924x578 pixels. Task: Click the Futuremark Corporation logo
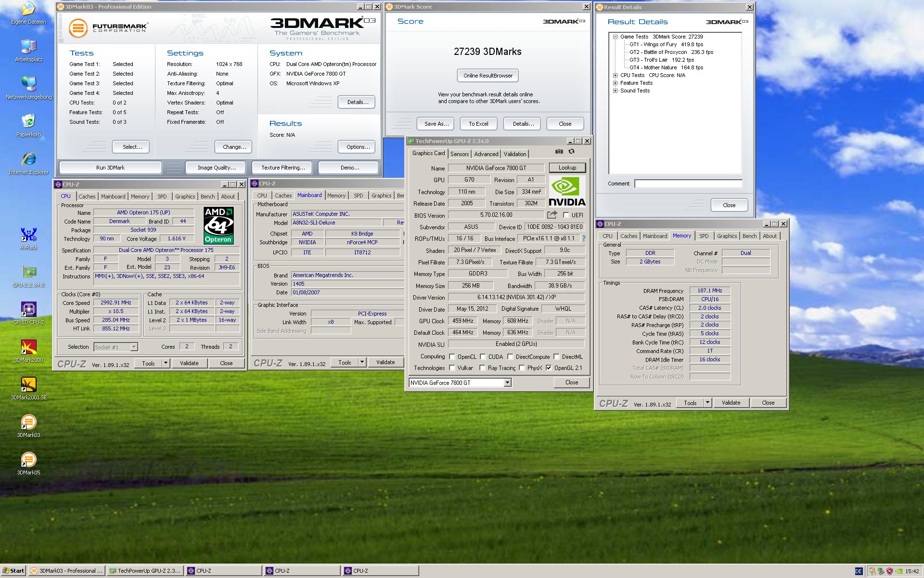coord(108,28)
